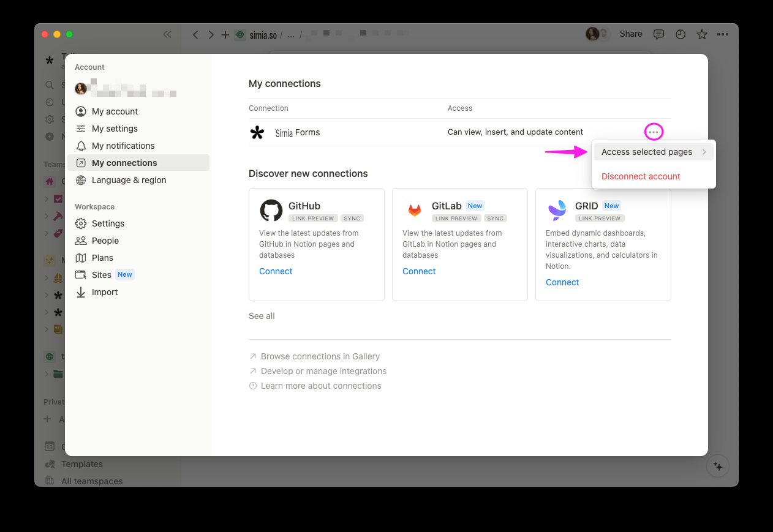Click the sirnia.so breadcrumb
This screenshot has height=532, width=773.
pyautogui.click(x=263, y=35)
